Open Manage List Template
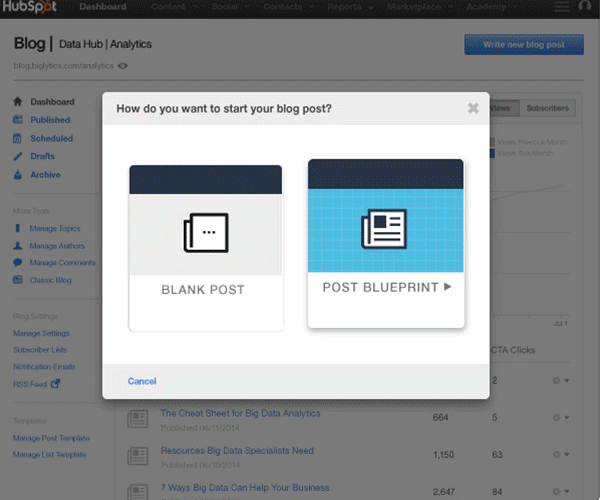600x500 pixels. (x=50, y=454)
